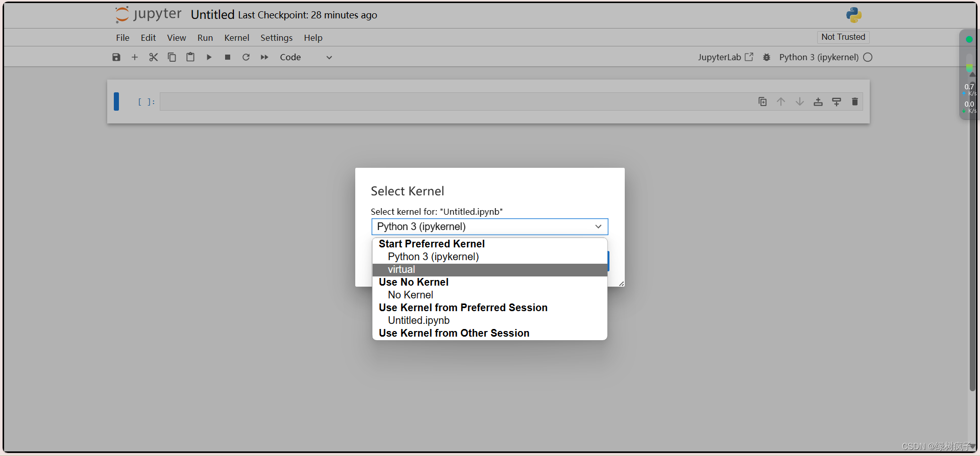Click the Untitled notebook title
This screenshot has width=980, height=456.
(212, 15)
